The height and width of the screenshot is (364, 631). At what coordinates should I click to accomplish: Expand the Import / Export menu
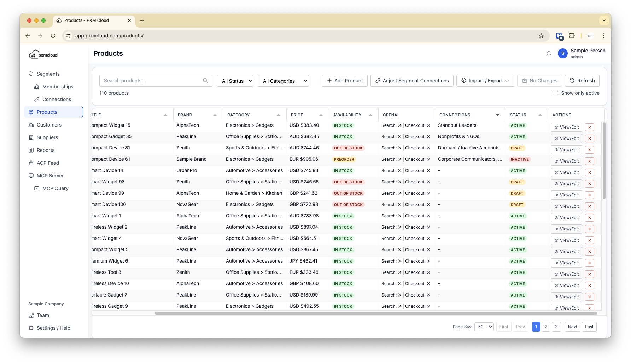click(x=485, y=81)
